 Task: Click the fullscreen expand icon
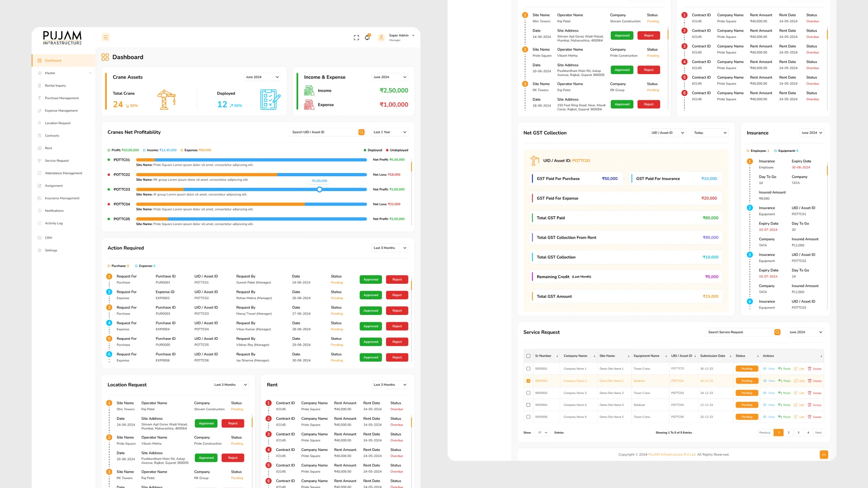point(356,38)
